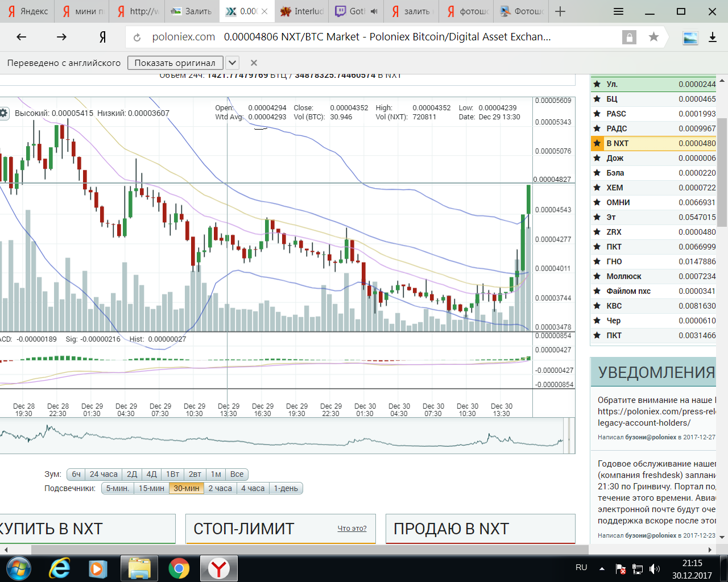
Task: Close the active Poloniex tab
Action: point(264,11)
